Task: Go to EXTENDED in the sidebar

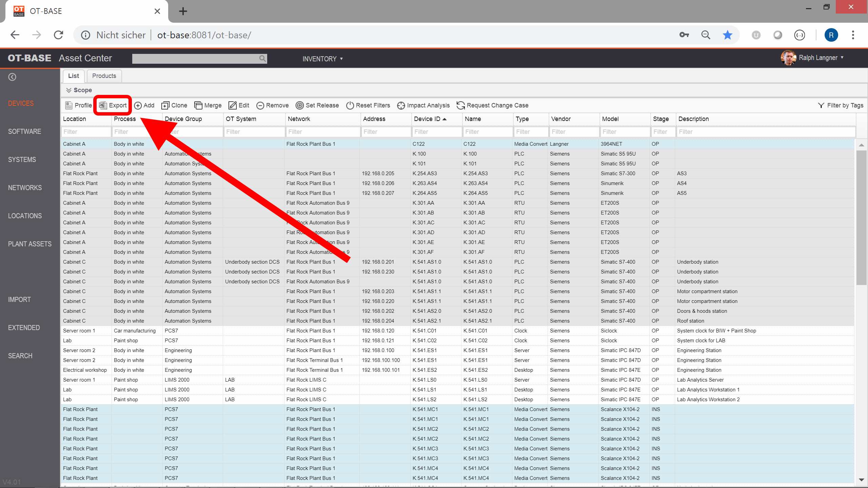Action: click(x=24, y=328)
